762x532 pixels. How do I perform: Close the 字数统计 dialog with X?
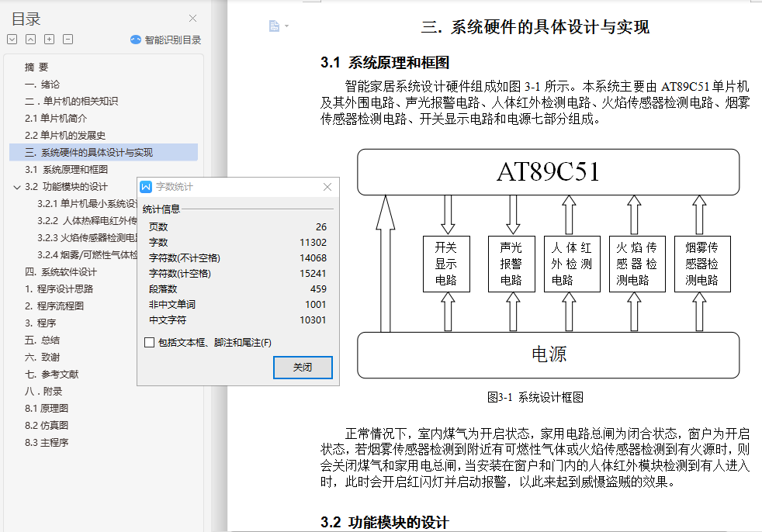327,187
